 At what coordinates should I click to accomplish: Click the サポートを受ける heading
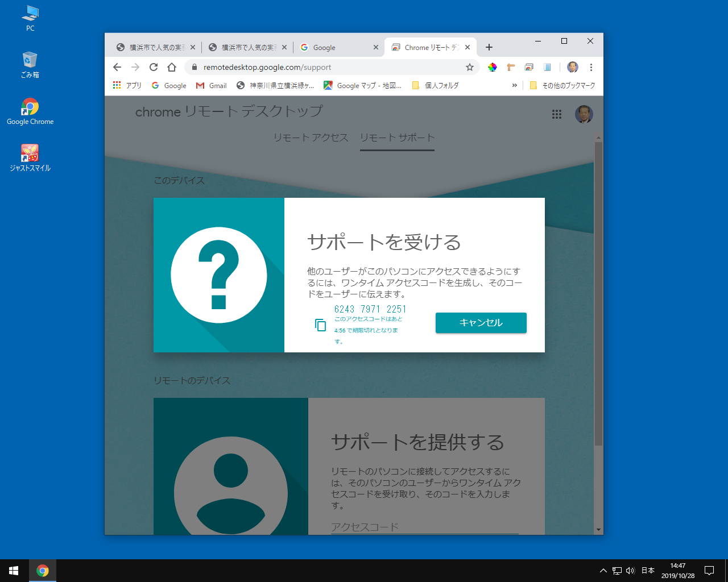384,243
